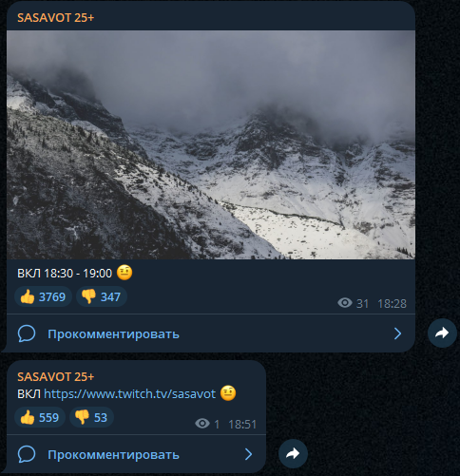Toggle the thumbs-up reaction with 559 votes
Image resolution: width=460 pixels, height=476 pixels.
click(40, 417)
